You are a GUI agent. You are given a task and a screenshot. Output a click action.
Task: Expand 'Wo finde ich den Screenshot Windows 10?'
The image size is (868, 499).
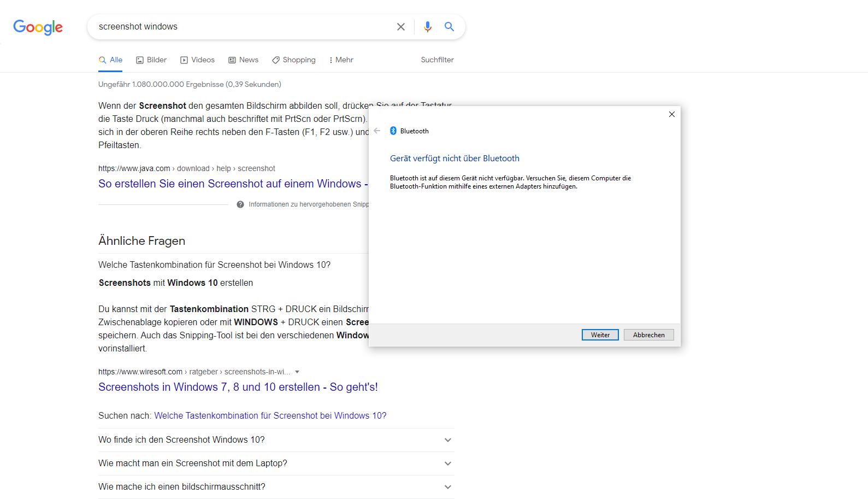pyautogui.click(x=276, y=440)
